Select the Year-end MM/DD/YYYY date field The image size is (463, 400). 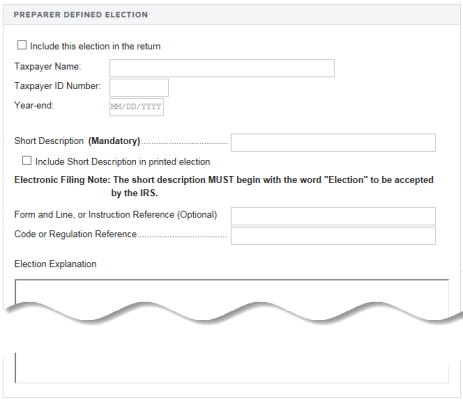137,107
